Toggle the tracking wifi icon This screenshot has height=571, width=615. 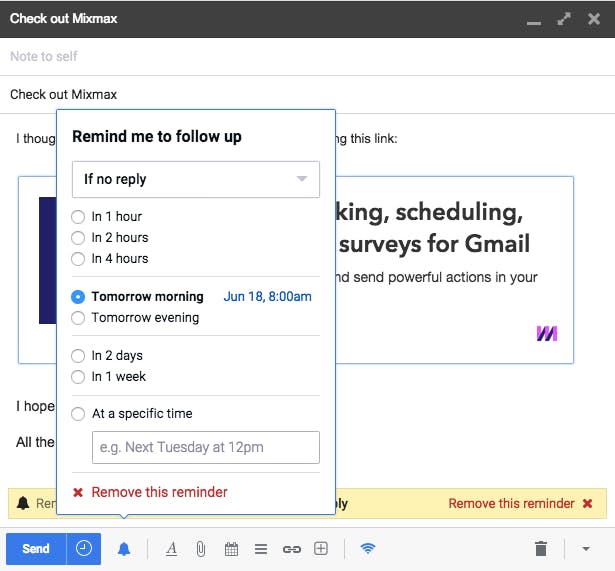point(368,548)
